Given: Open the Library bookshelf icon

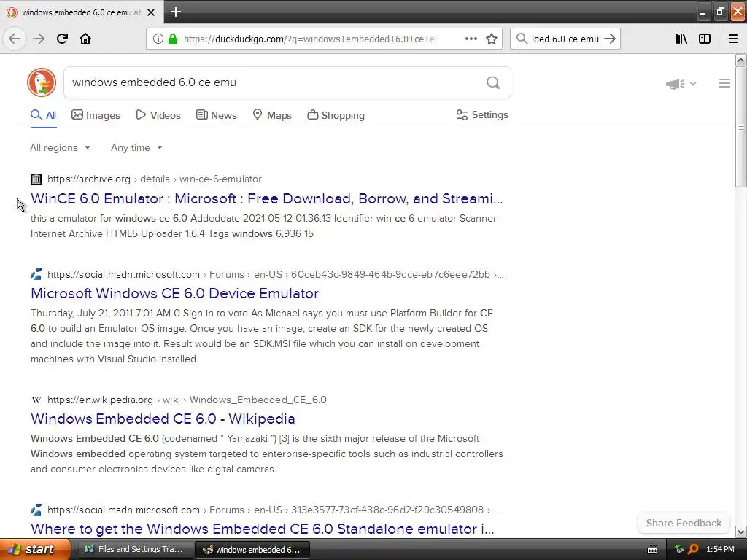Looking at the screenshot, I should click(x=681, y=39).
